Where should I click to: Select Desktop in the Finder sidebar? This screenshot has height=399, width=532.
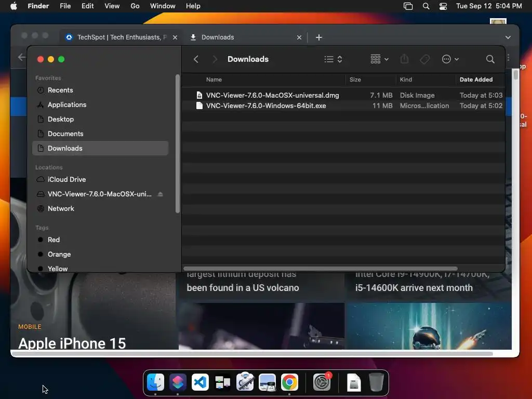coord(100,119)
